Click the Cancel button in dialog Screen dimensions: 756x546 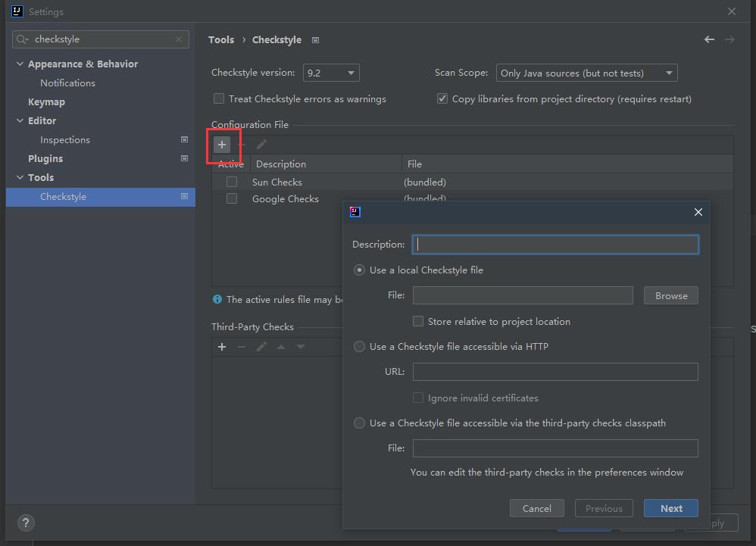(x=536, y=508)
